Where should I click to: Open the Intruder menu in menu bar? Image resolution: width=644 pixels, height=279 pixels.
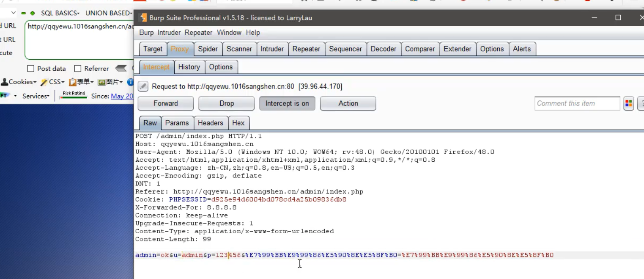(x=169, y=33)
